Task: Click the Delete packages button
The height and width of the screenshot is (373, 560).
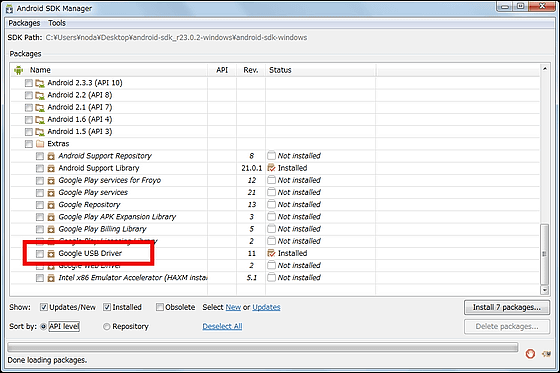Action: click(507, 327)
